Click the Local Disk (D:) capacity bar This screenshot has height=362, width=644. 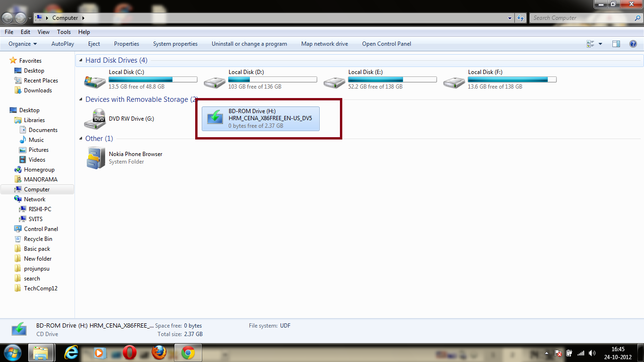272,79
